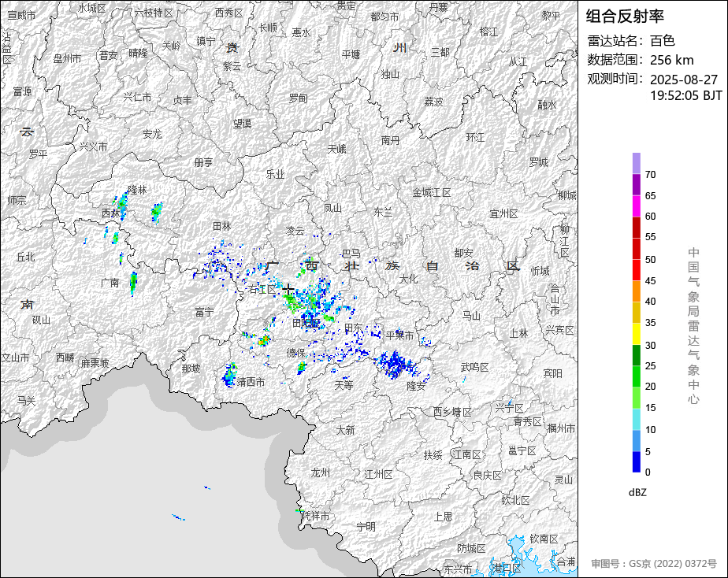Click the 广南 map label

(110, 283)
